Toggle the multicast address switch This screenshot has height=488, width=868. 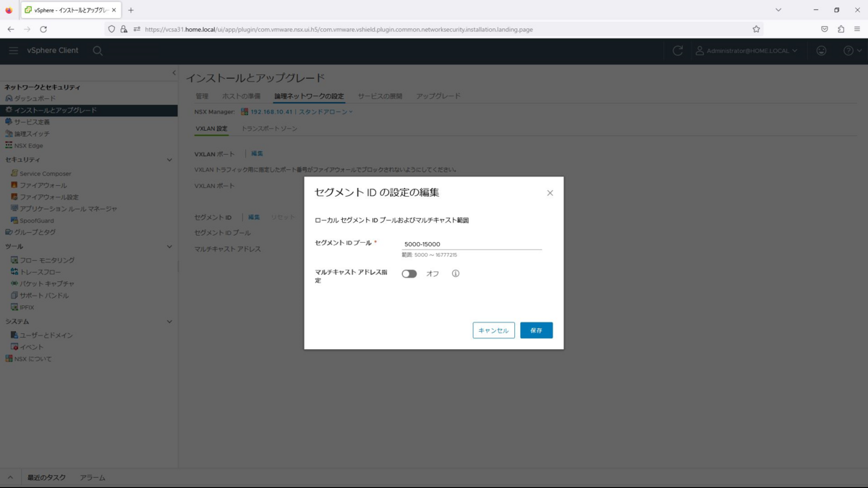click(x=409, y=274)
